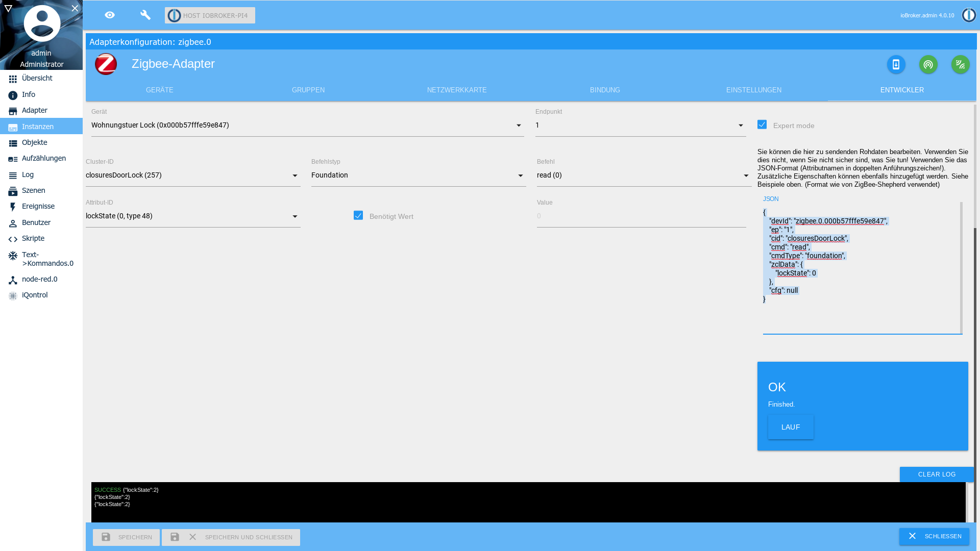
Task: Switch to the Einstellungen tab
Action: point(753,90)
